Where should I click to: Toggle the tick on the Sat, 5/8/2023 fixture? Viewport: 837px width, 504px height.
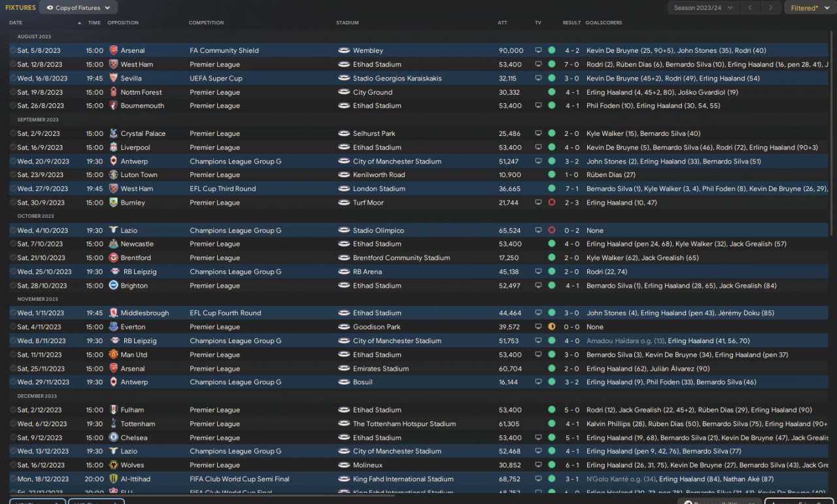click(13, 50)
